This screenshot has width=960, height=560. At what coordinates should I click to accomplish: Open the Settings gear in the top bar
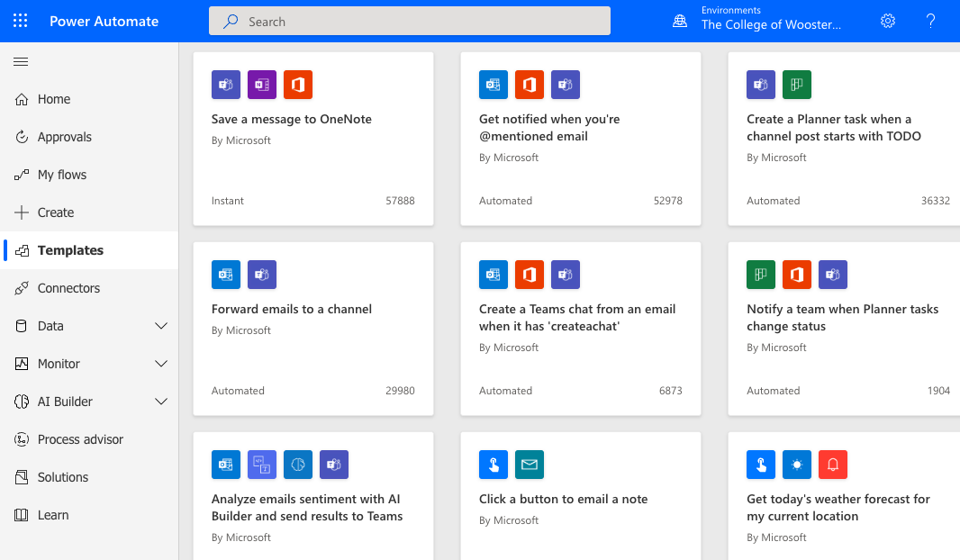coord(888,20)
